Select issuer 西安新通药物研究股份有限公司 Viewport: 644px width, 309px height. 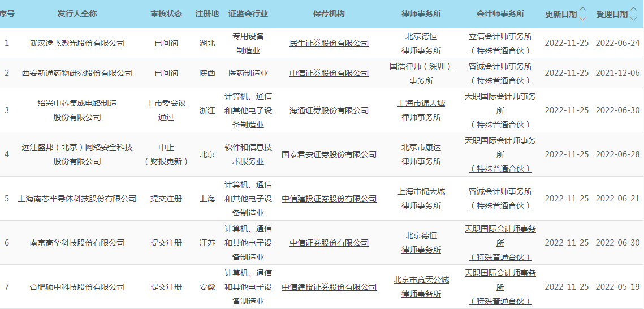coord(77,73)
